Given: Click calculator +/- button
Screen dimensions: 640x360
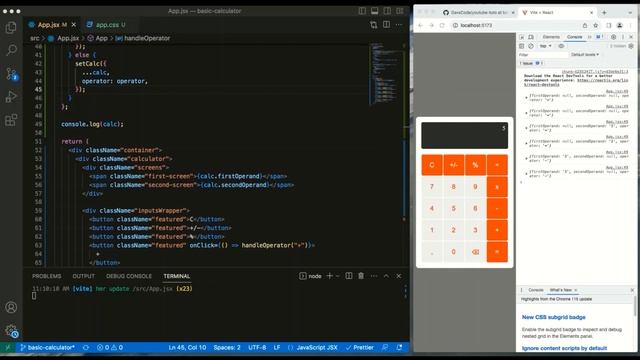Looking at the screenshot, I should pos(453,165).
